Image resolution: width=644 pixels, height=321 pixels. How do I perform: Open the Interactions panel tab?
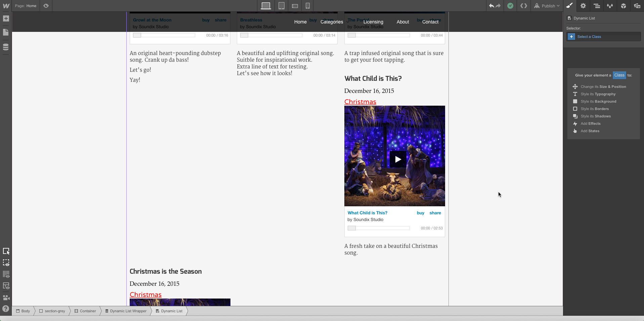pos(610,6)
